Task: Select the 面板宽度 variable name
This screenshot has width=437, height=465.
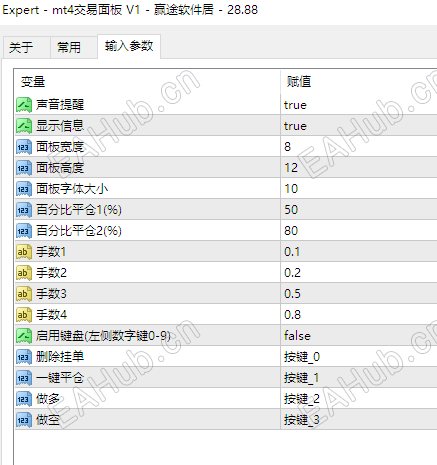Action: 60,147
